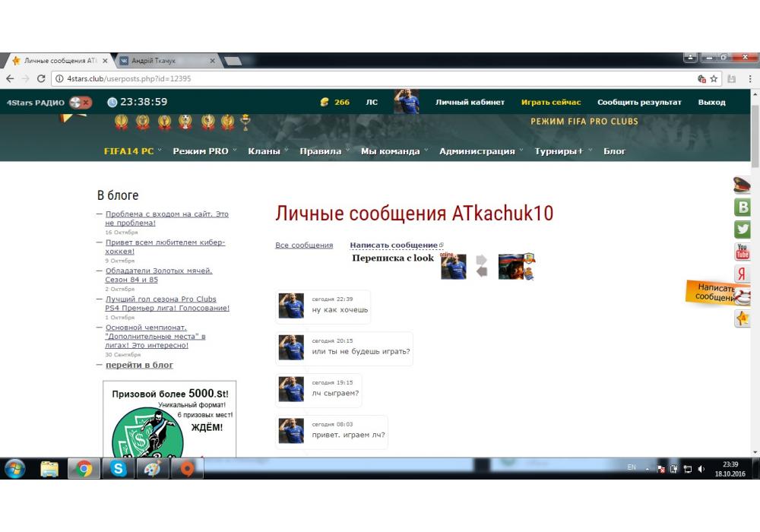This screenshot has height=532, width=760.
Task: Open Skype from the taskbar
Action: click(x=118, y=469)
